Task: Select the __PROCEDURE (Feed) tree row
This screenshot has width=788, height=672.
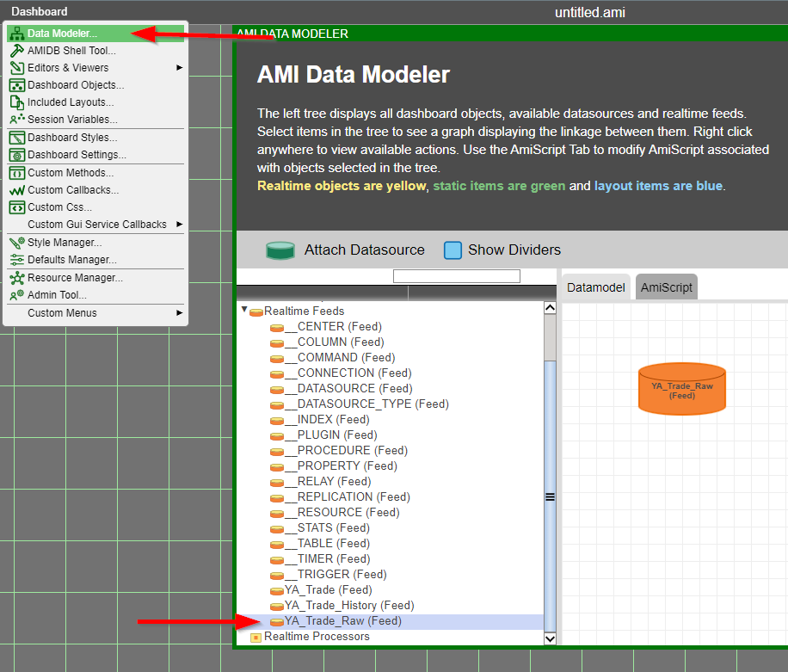Action: click(x=390, y=451)
